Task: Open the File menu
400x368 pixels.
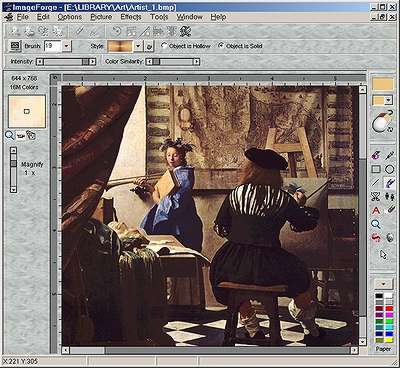Action: coord(23,17)
